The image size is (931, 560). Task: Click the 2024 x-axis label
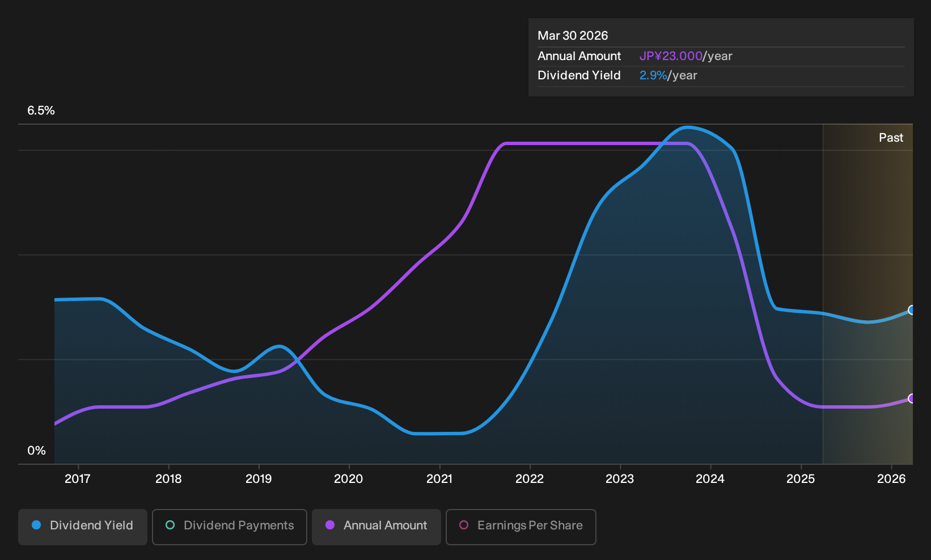click(710, 479)
